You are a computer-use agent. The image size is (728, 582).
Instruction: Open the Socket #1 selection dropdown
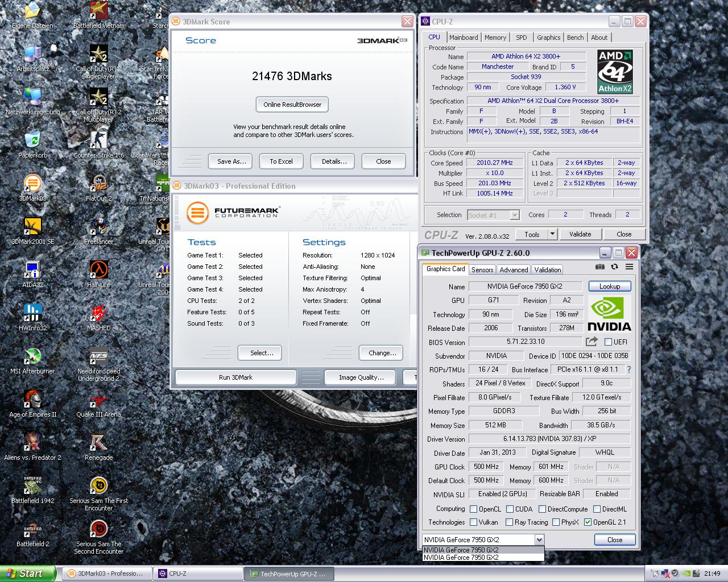(493, 215)
